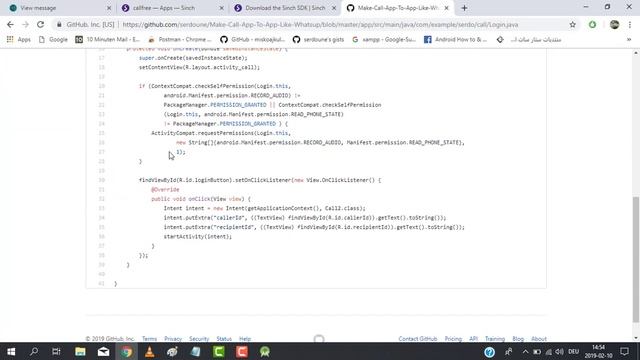Image resolution: width=640 pixels, height=360 pixels.
Task: Close the Download the Sinch SDK tab
Action: click(x=334, y=8)
